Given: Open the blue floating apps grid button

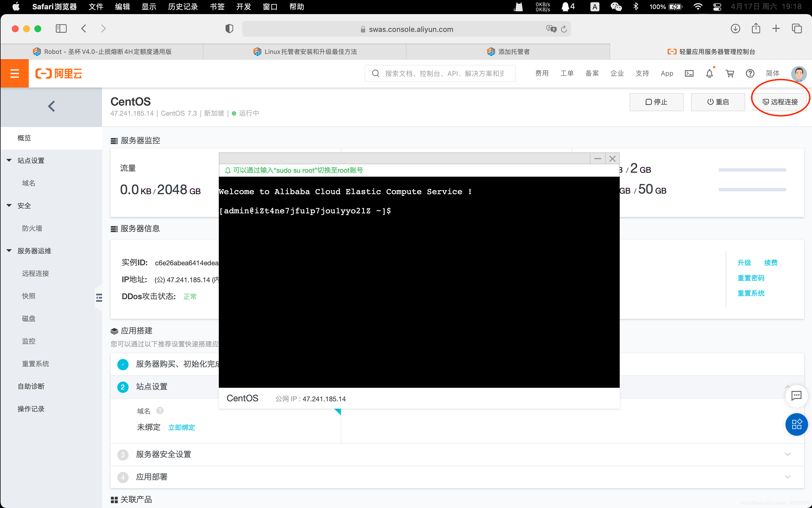Looking at the screenshot, I should pyautogui.click(x=796, y=424).
